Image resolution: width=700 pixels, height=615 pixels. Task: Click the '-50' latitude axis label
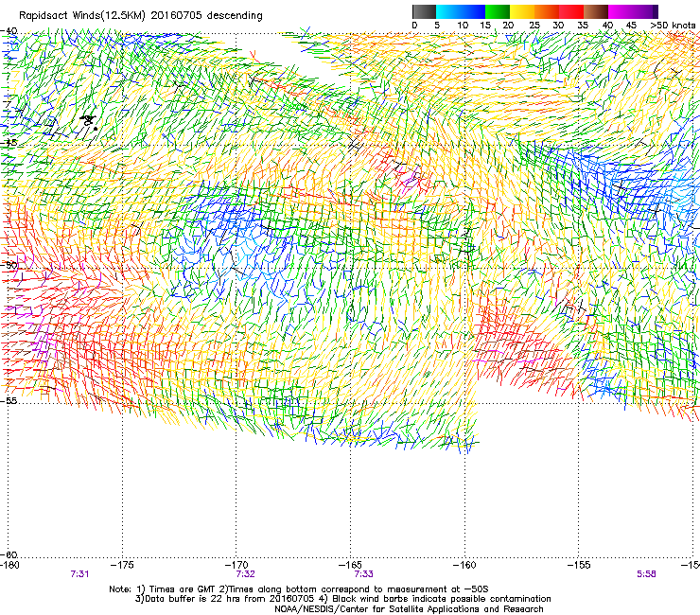(9, 265)
